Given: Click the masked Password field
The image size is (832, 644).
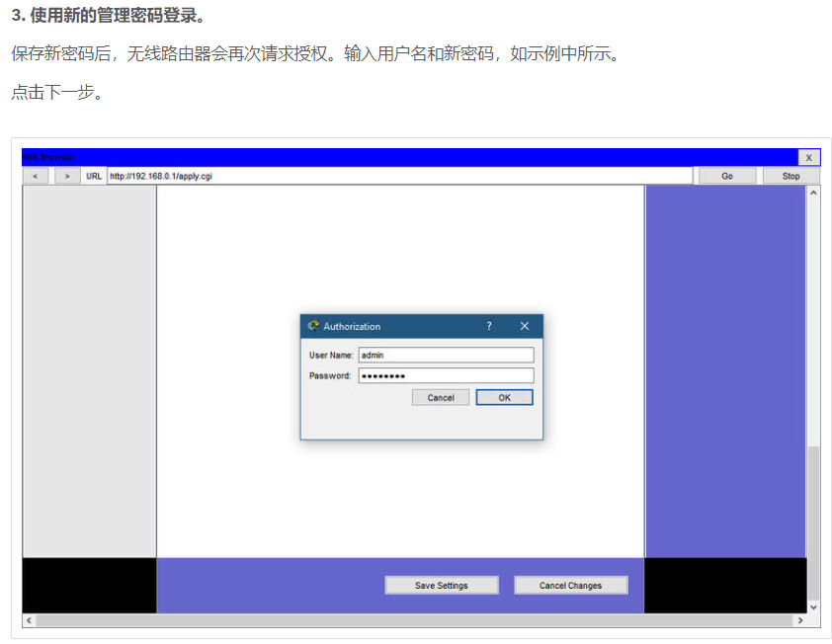Looking at the screenshot, I should coord(446,375).
